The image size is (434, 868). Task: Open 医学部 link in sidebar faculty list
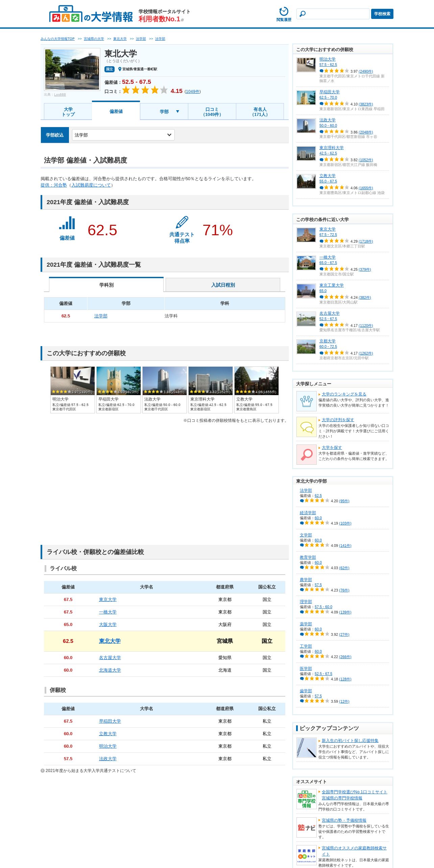pyautogui.click(x=306, y=669)
